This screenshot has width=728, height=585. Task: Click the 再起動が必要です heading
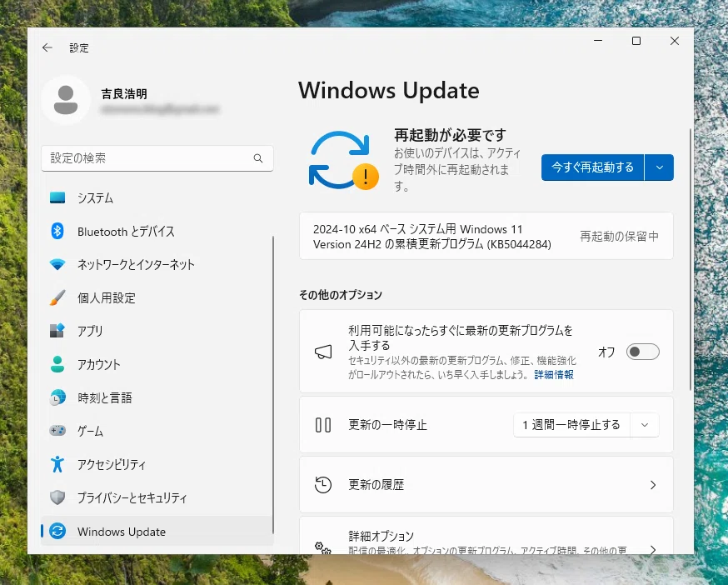point(450,135)
